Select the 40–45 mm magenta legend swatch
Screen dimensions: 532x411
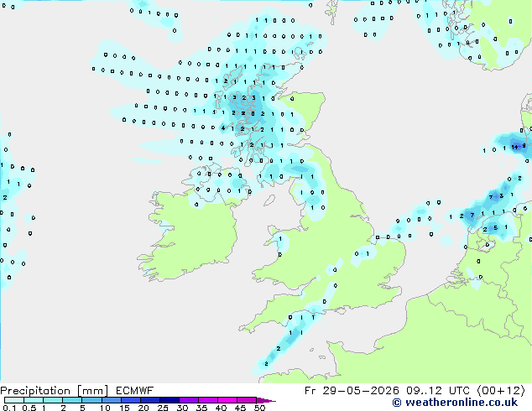[227, 400]
